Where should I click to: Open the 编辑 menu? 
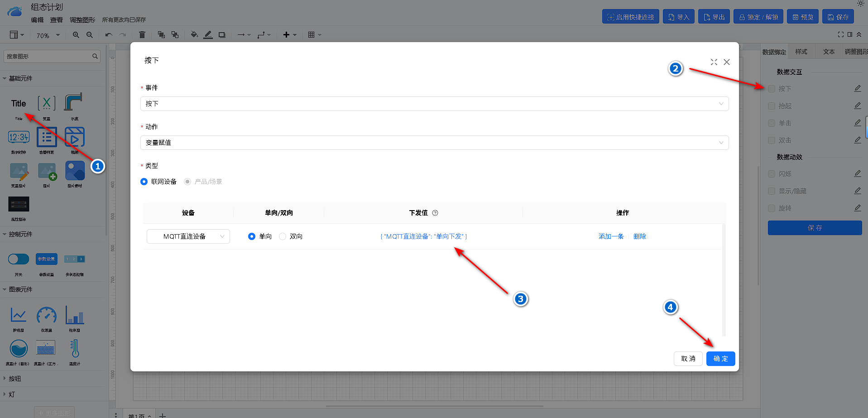pyautogui.click(x=37, y=20)
